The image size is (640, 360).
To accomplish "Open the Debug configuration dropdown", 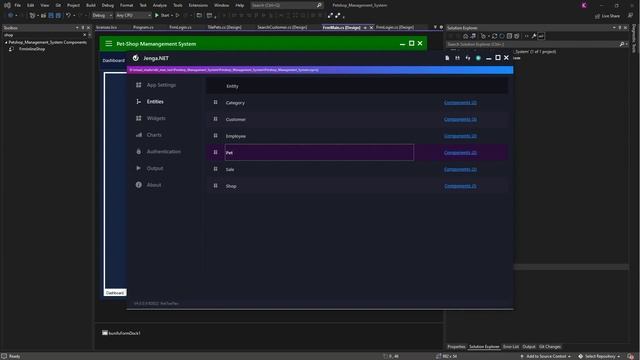I will coord(102,16).
